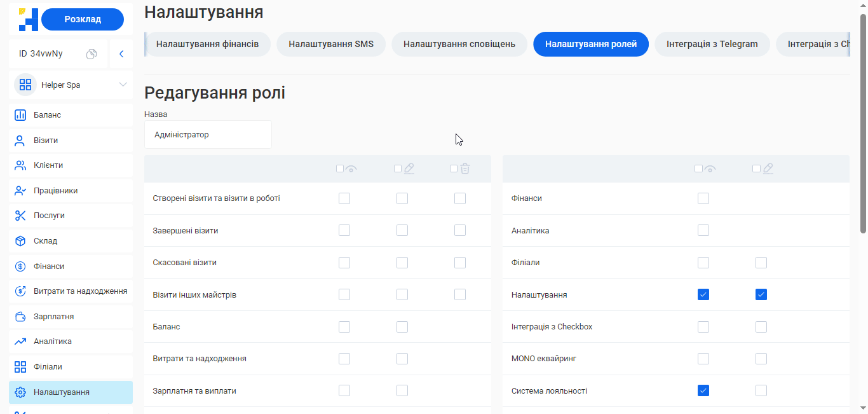Click the Філіали grid icon
The image size is (868, 414).
[20, 367]
